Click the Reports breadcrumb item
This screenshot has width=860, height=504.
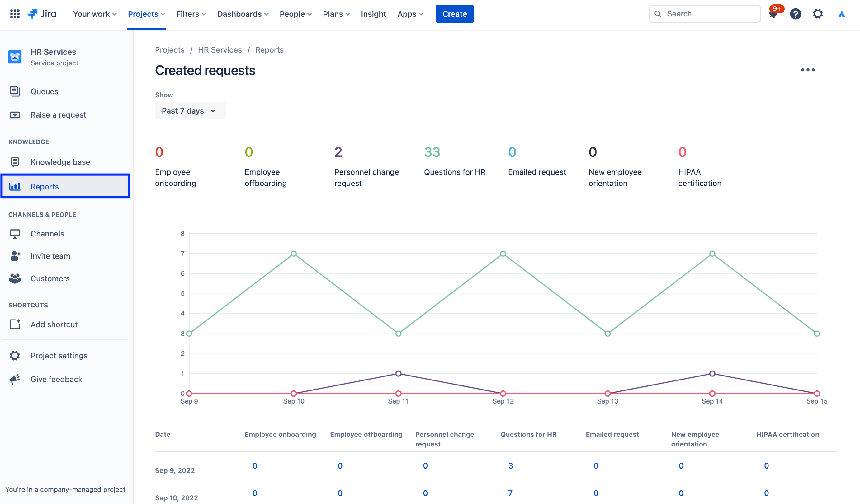click(x=269, y=50)
